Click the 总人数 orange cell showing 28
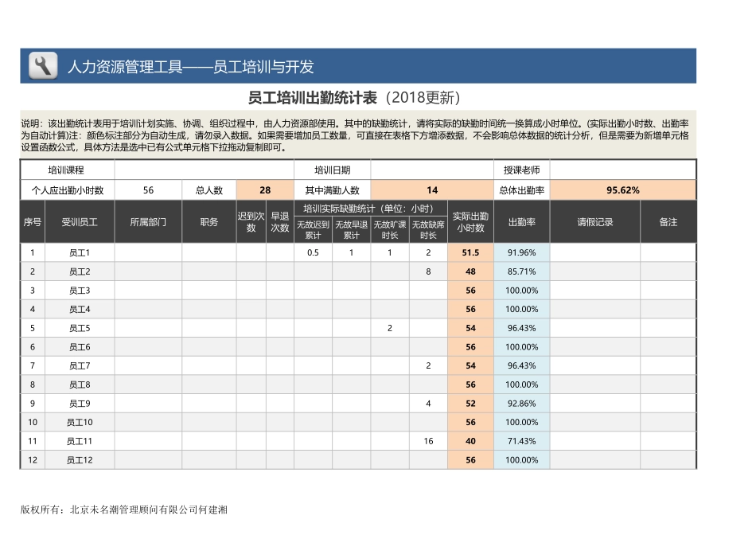Viewport: 756px width, 535px height. pyautogui.click(x=265, y=190)
